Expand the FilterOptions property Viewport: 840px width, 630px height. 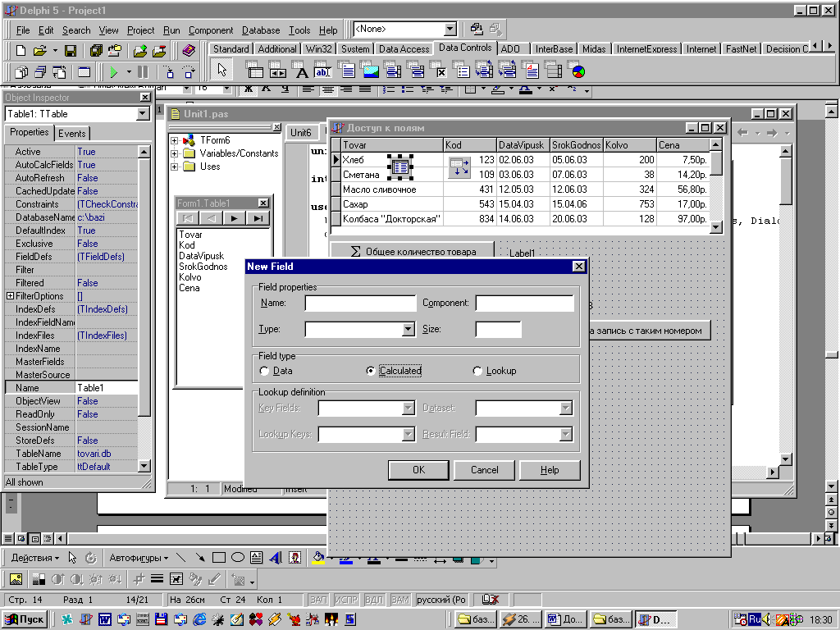[10, 295]
